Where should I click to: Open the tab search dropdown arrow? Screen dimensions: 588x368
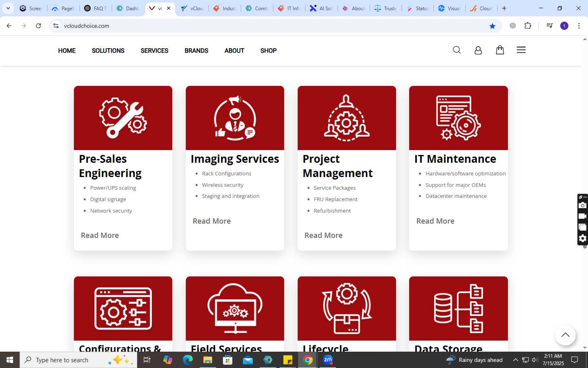click(x=8, y=8)
